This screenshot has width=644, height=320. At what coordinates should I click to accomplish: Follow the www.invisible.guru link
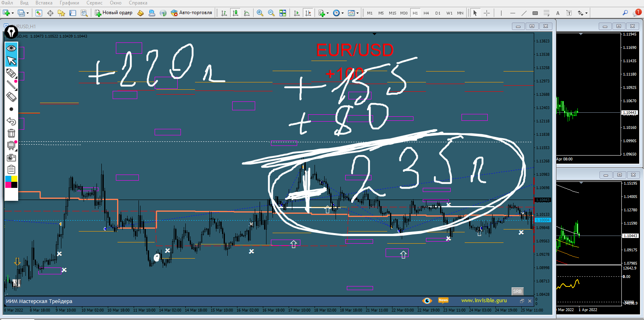pyautogui.click(x=484, y=300)
